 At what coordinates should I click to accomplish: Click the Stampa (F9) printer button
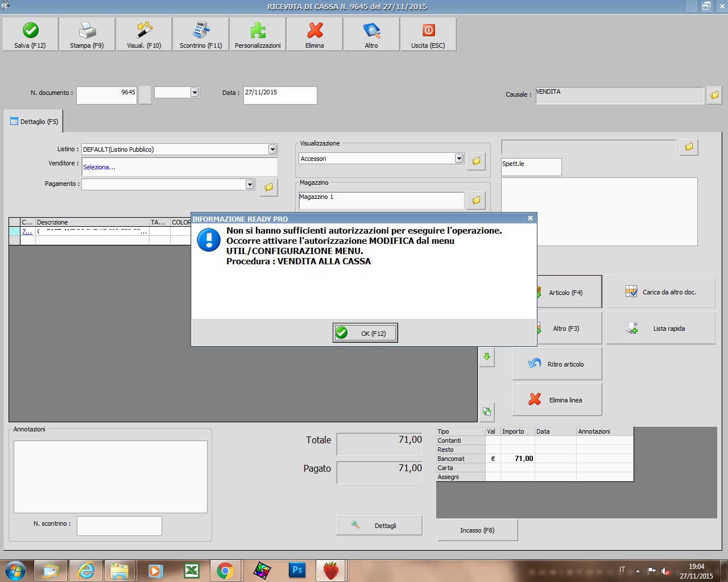87,35
